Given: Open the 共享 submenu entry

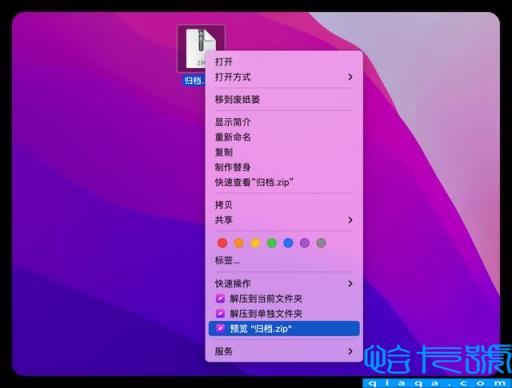Looking at the screenshot, I should [x=284, y=220].
